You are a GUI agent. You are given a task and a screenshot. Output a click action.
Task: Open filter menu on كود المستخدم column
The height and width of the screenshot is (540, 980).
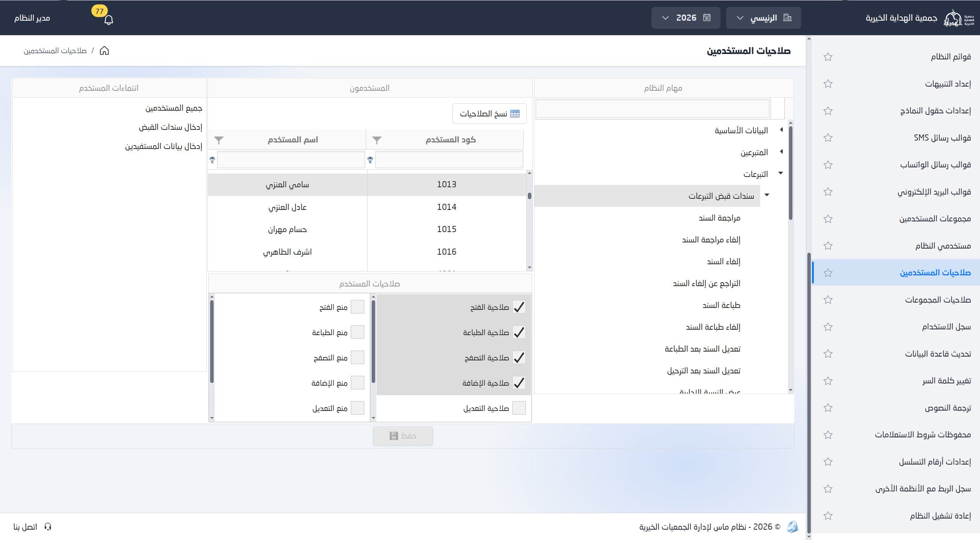tap(377, 140)
